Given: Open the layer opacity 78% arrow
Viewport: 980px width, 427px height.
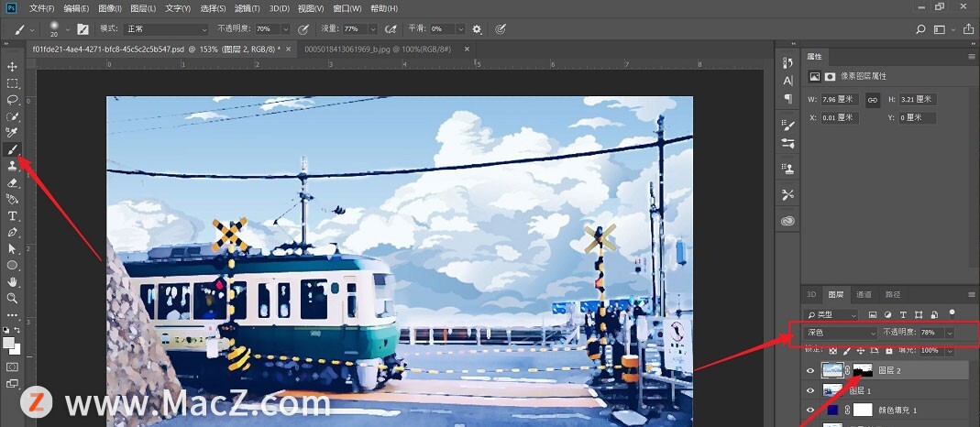Looking at the screenshot, I should coord(950,333).
